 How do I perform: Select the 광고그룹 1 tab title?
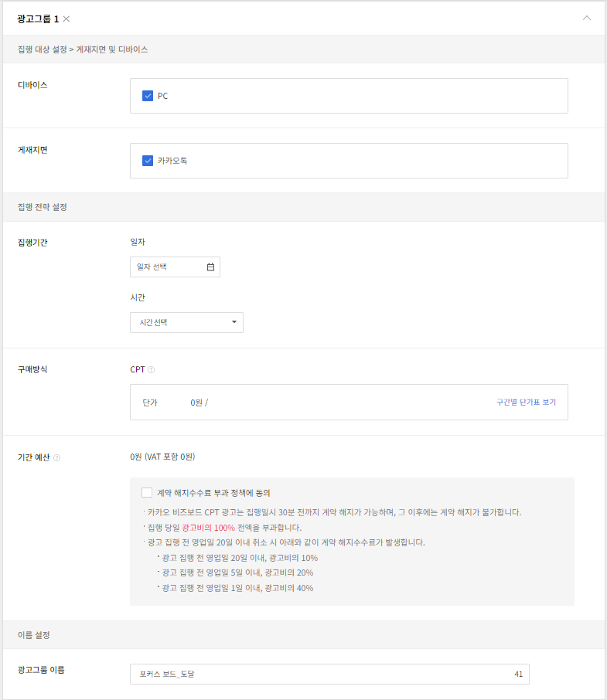38,19
